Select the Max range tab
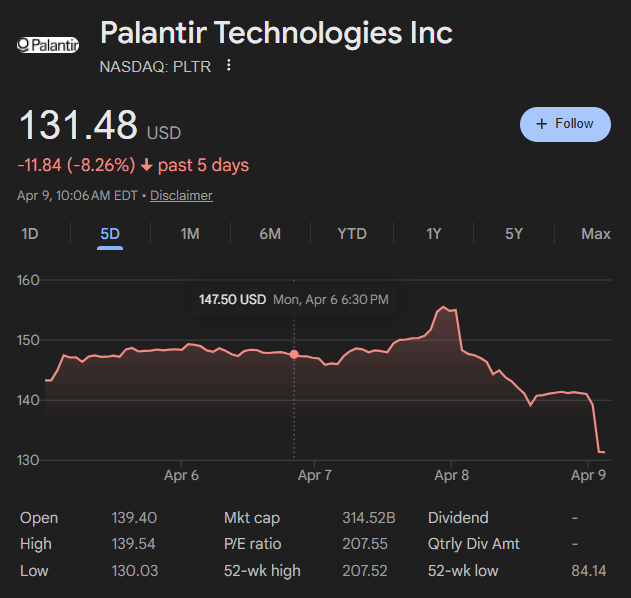This screenshot has height=598, width=631. click(x=595, y=234)
